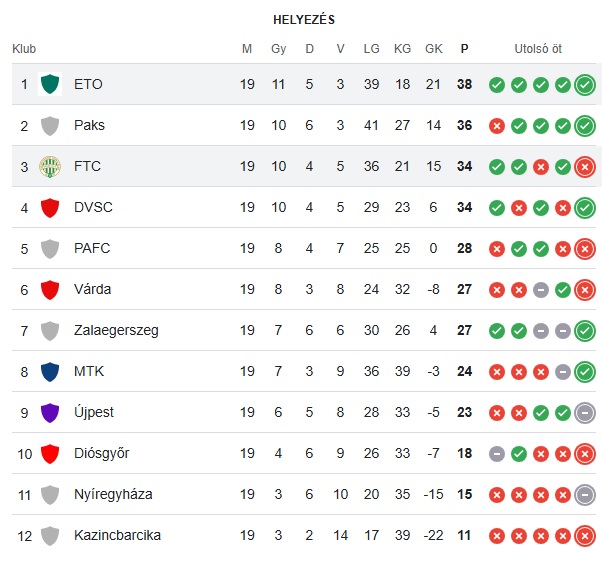The image size is (602, 563).
Task: Click the blue MTK shield icon
Action: pos(49,371)
